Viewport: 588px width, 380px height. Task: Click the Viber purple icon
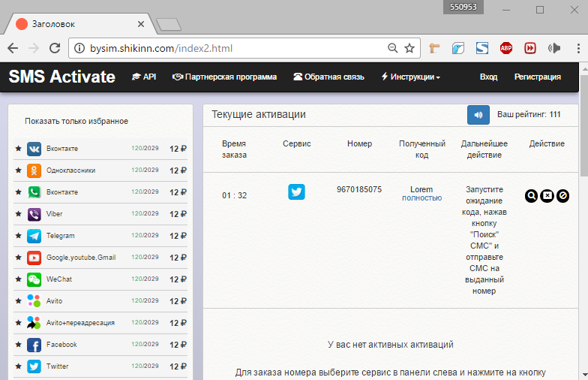34,214
